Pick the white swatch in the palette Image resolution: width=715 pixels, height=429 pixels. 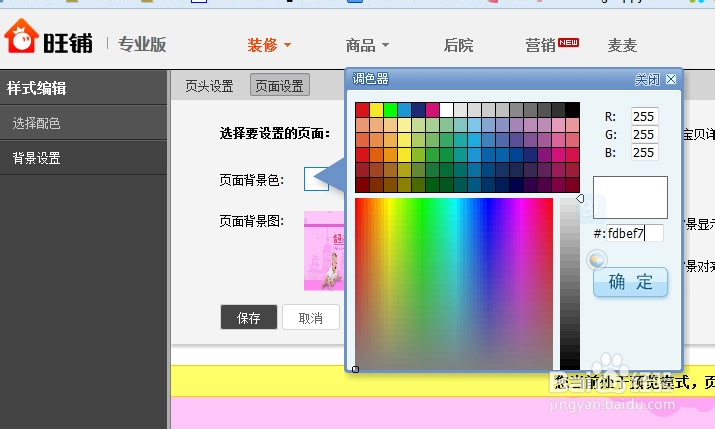[446, 110]
